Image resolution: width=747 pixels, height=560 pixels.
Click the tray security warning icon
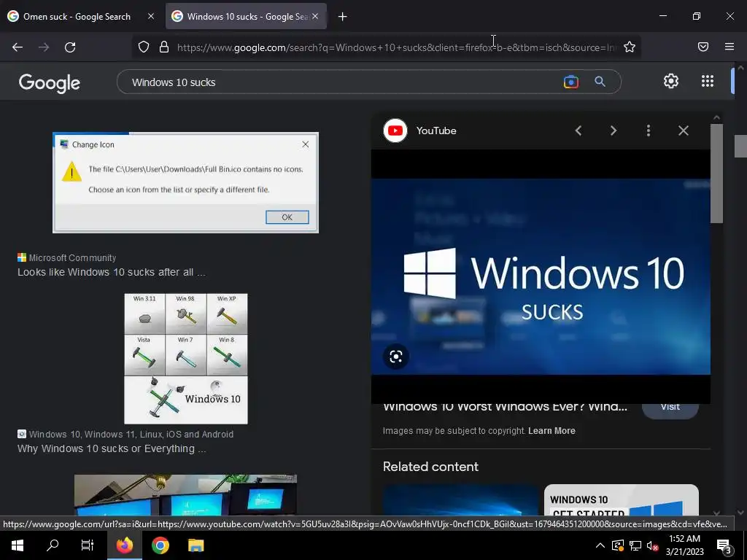618,545
